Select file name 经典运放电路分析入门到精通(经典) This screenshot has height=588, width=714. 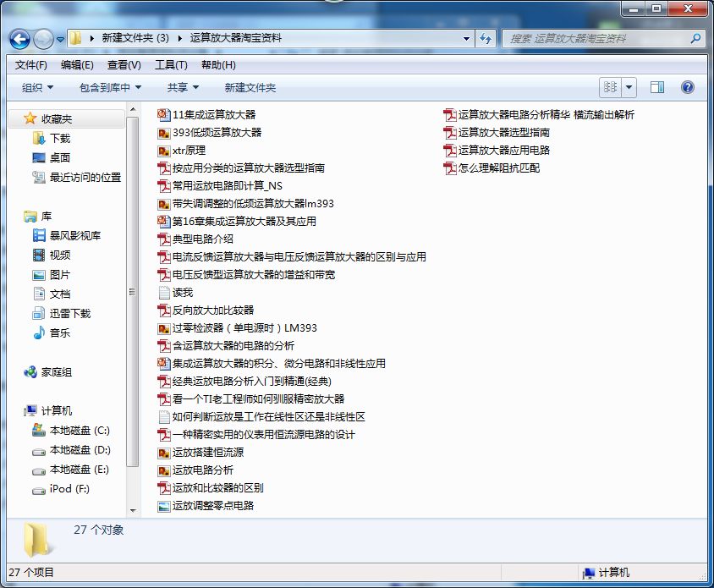[x=252, y=382]
